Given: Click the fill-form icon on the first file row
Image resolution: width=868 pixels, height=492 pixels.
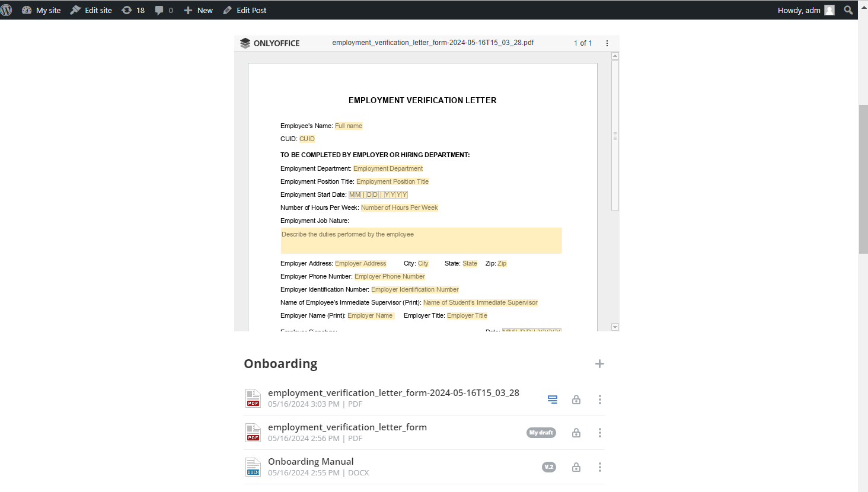Looking at the screenshot, I should point(553,400).
